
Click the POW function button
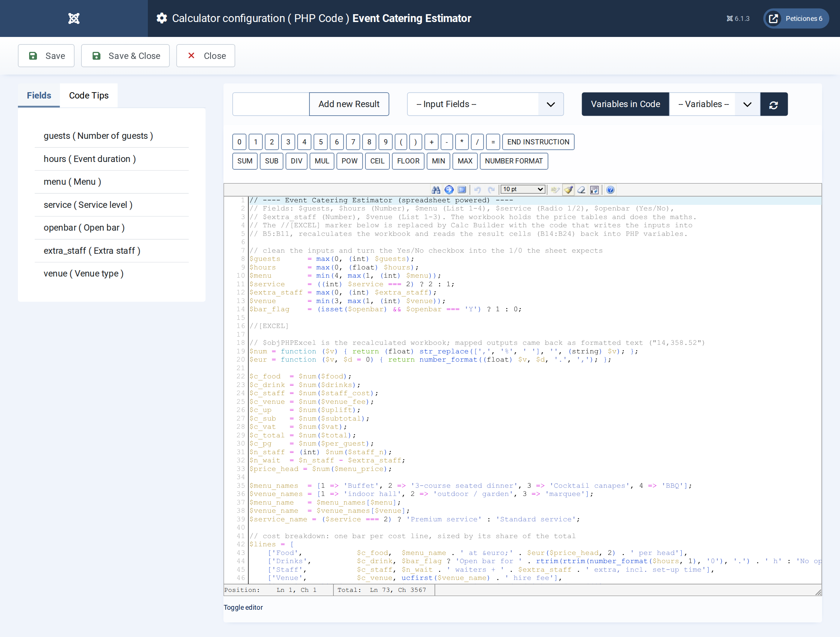(x=349, y=161)
